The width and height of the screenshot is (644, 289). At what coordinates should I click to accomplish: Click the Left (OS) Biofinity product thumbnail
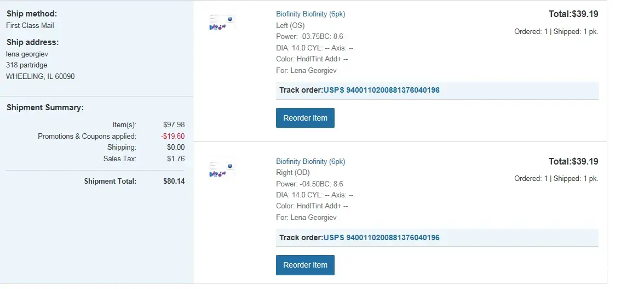tap(222, 24)
